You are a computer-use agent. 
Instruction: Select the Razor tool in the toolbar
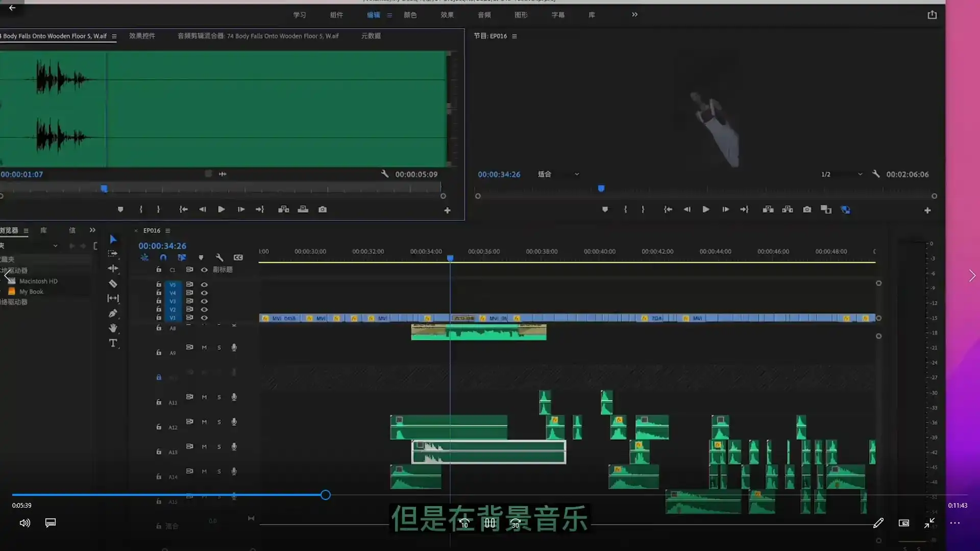113,284
